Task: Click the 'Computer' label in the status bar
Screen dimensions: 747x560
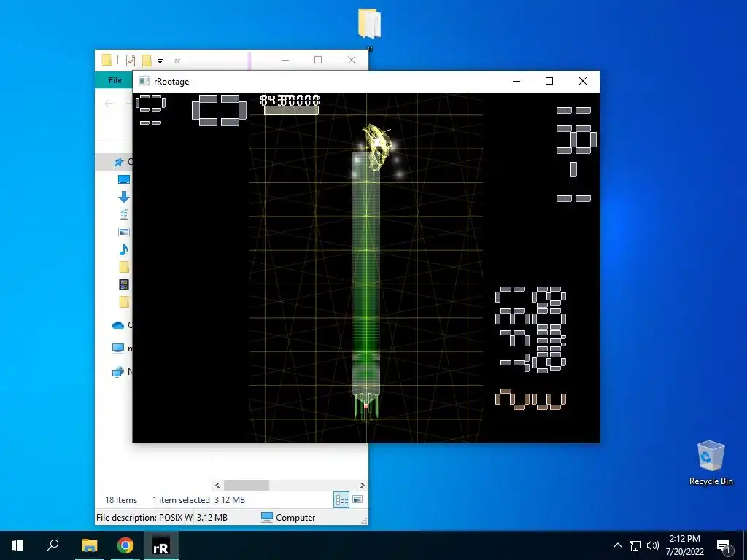Action: coord(295,518)
